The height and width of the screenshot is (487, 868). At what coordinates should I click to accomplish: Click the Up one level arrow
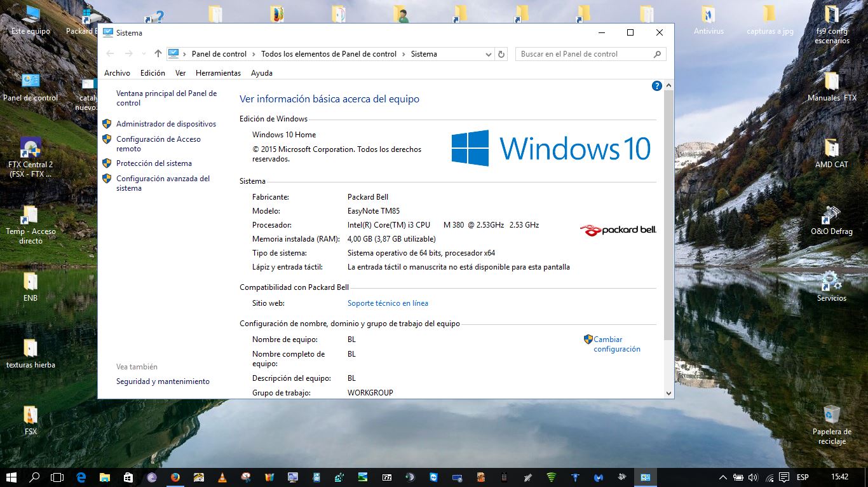158,54
